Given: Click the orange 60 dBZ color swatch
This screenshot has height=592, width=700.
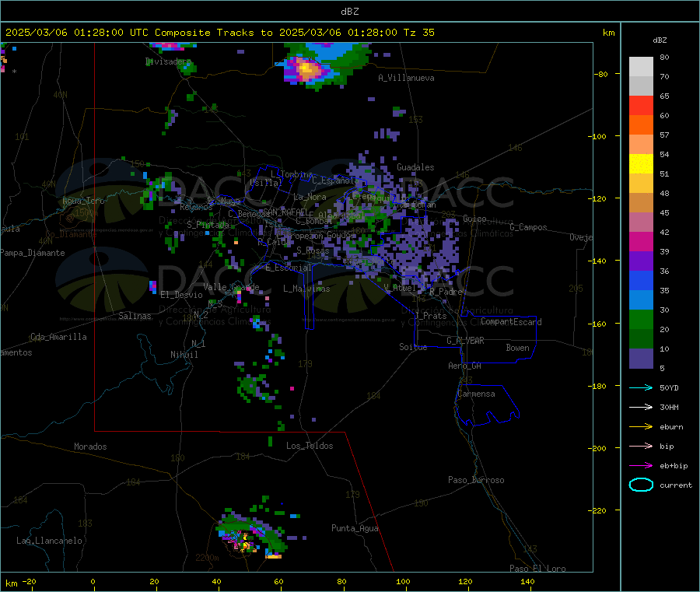Looking at the screenshot, I should [641, 125].
